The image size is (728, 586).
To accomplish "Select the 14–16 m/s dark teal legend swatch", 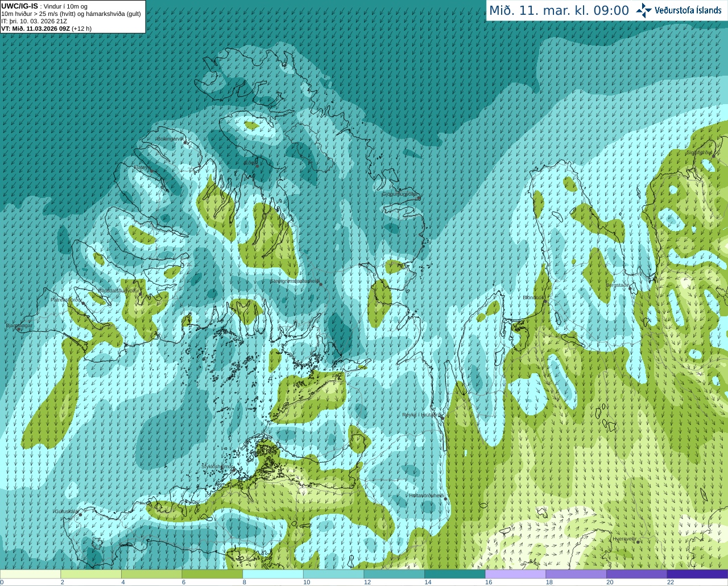I will [455, 574].
